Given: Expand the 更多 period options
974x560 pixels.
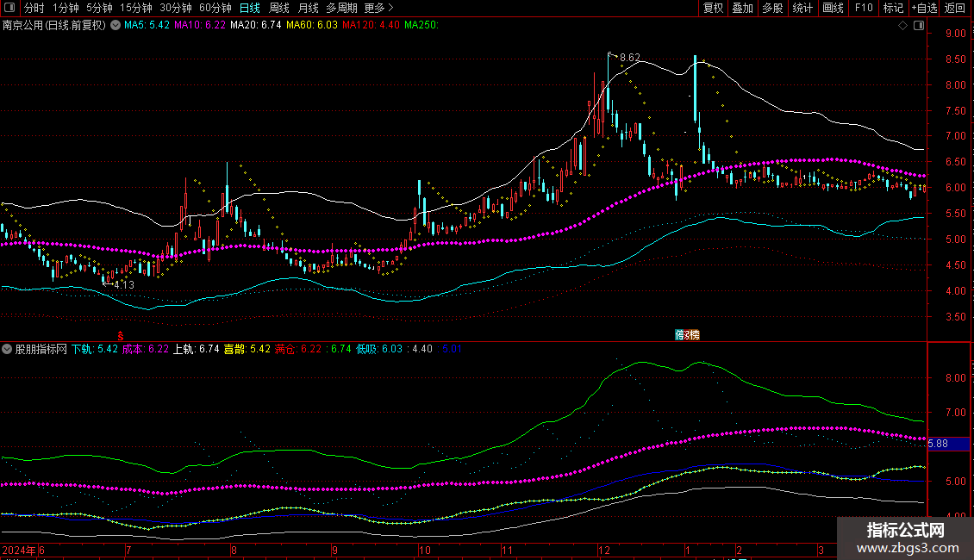Looking at the screenshot, I should (x=378, y=8).
